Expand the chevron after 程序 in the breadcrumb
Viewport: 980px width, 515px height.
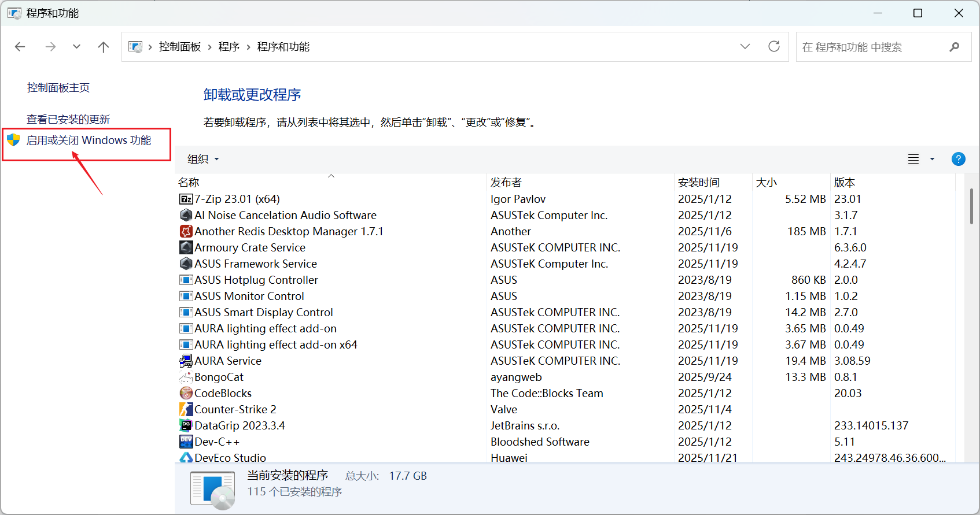249,47
